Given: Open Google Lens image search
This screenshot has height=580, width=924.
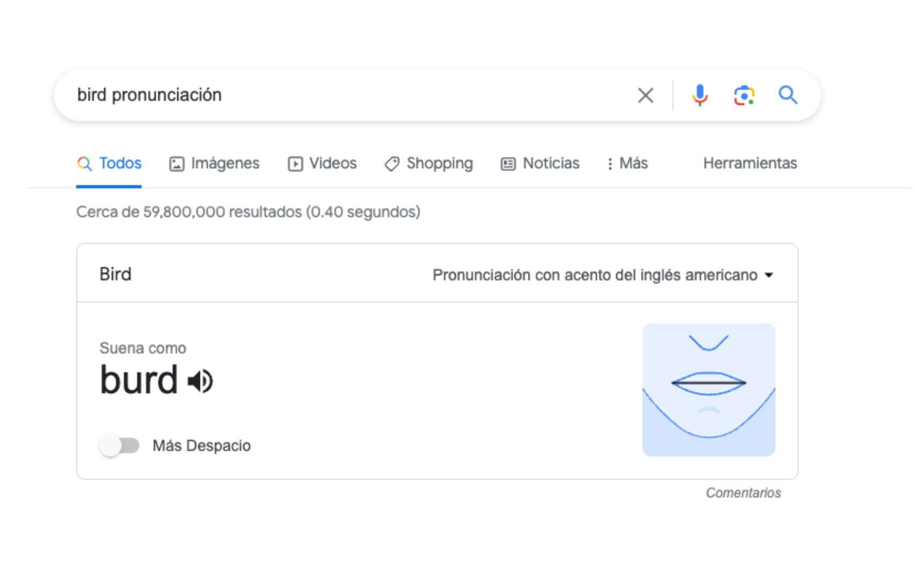Looking at the screenshot, I should (744, 95).
